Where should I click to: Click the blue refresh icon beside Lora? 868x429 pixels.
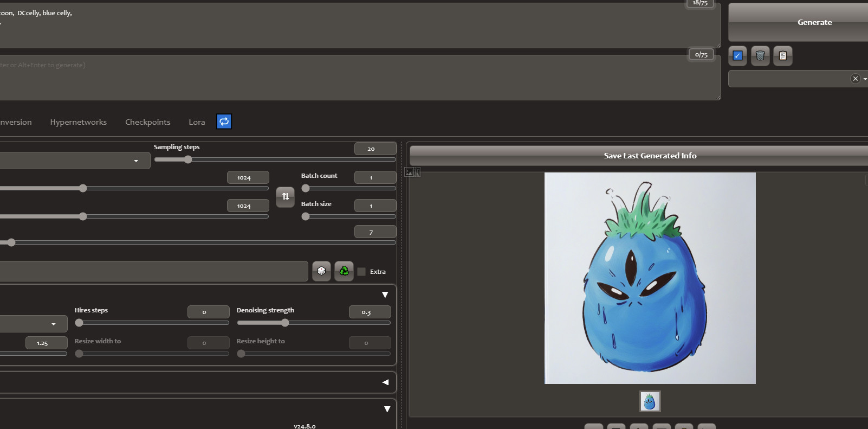pyautogui.click(x=224, y=121)
